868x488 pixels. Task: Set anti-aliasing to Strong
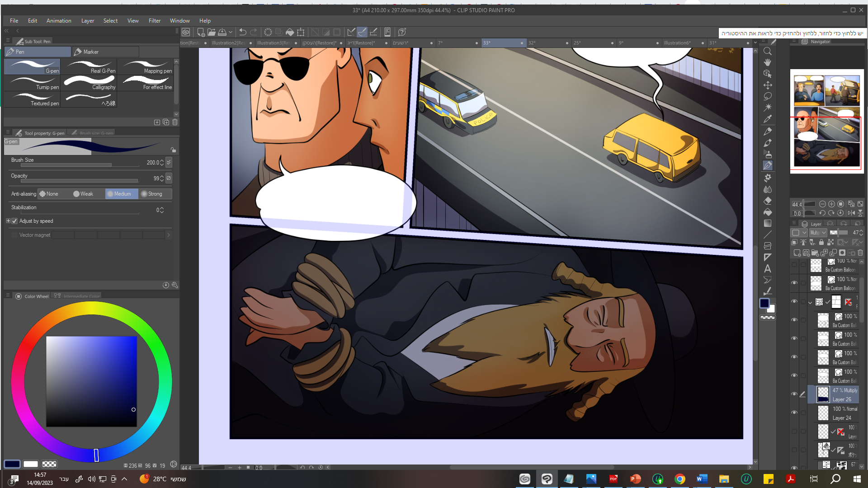coord(155,194)
